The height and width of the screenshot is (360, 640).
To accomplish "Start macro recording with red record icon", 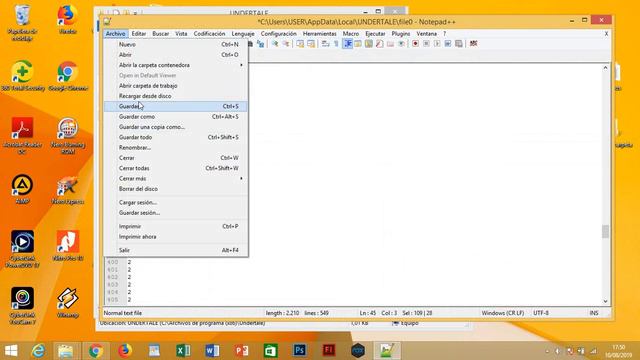I will (x=415, y=44).
